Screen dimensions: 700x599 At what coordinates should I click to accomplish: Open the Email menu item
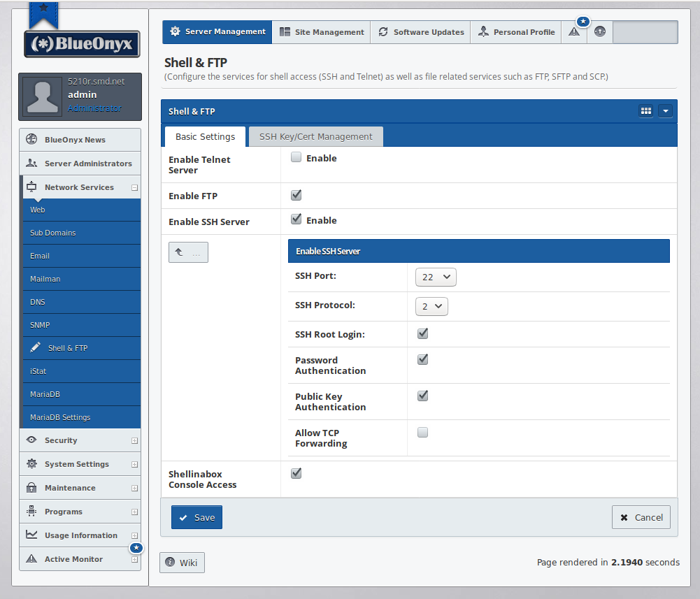82,257
